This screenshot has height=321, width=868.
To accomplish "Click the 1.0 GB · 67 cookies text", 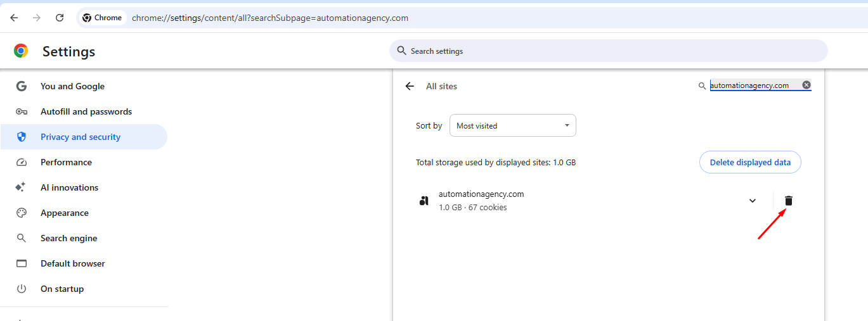I will pyautogui.click(x=472, y=207).
